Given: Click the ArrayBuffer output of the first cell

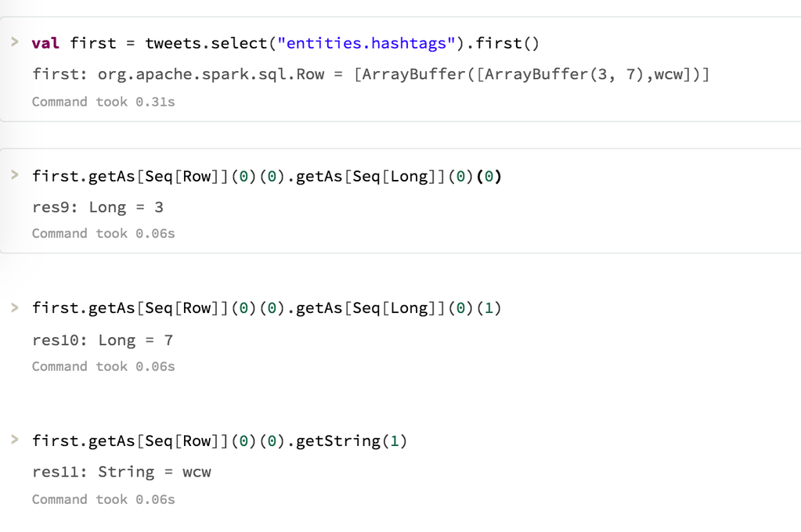Looking at the screenshot, I should [x=532, y=74].
